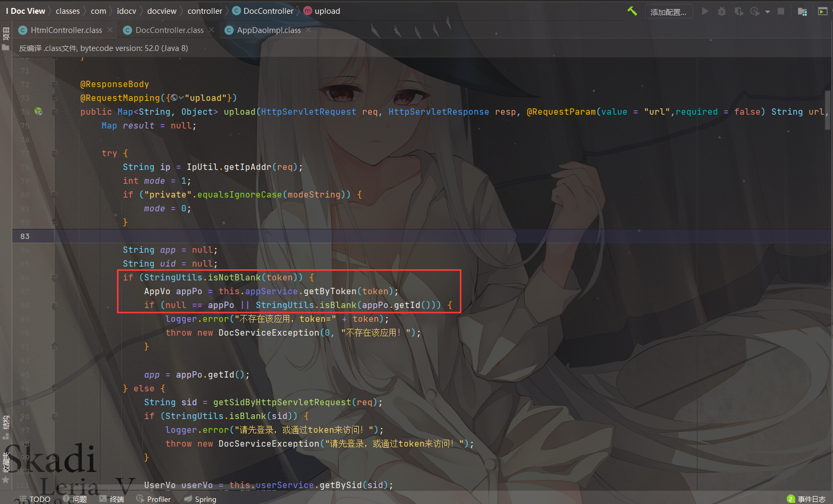Close the DocController.class tab

click(212, 30)
